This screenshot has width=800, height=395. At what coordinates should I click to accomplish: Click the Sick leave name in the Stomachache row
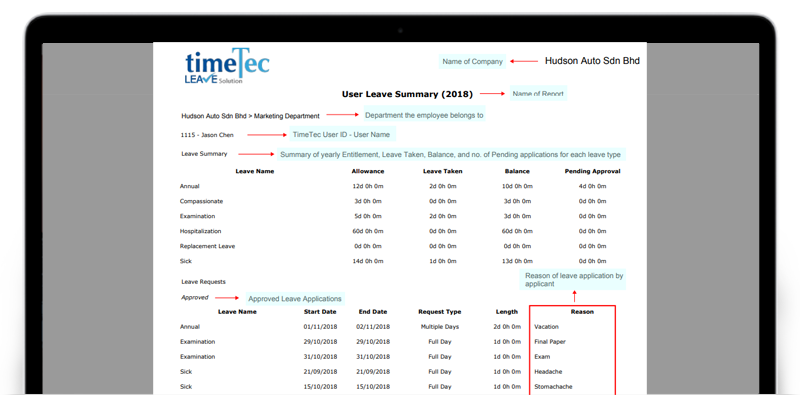click(x=185, y=387)
